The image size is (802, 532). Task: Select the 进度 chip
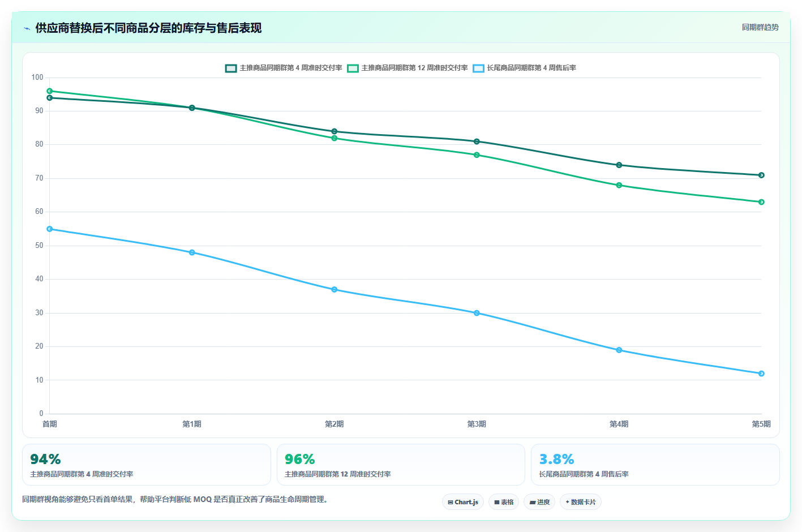pos(539,502)
